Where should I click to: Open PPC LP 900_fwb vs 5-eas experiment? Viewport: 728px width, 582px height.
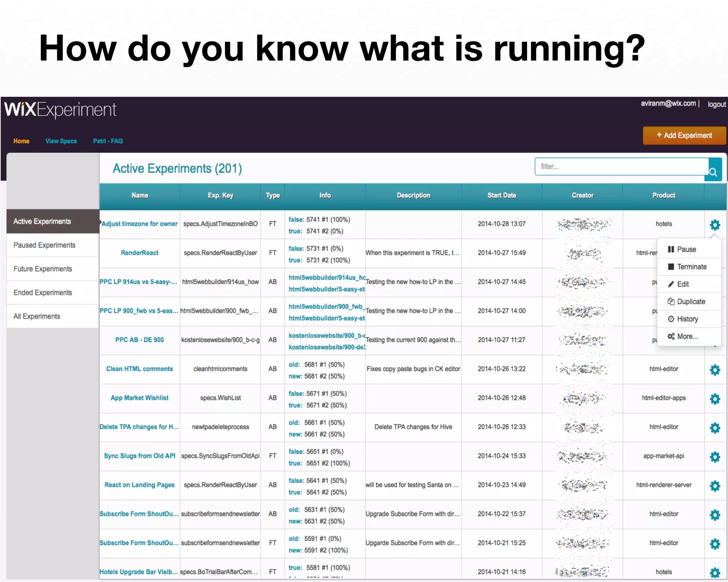coord(139,311)
